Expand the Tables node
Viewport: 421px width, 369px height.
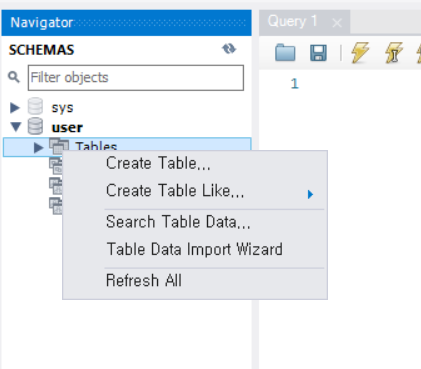(x=39, y=147)
